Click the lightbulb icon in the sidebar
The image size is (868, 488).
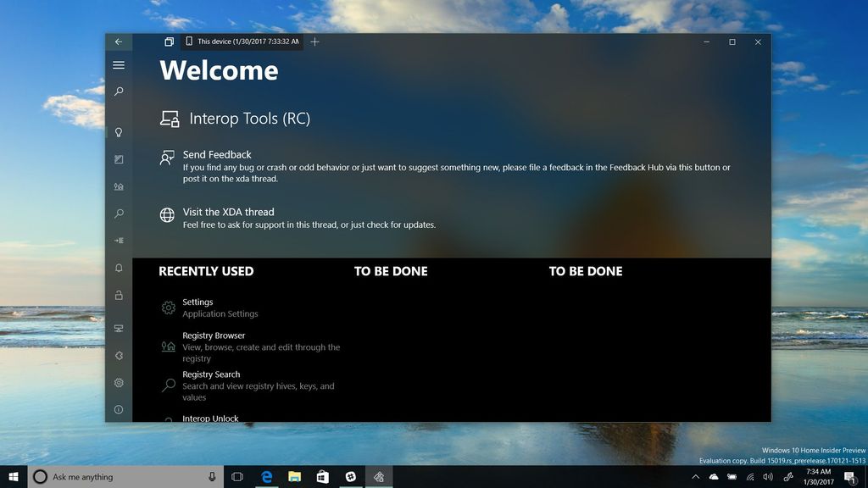pyautogui.click(x=119, y=132)
